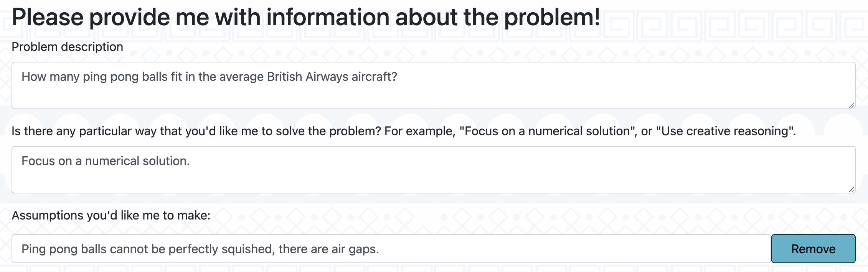The image size is (868, 272).
Task: Grab the resize handle of solving approach box
Action: click(851, 189)
